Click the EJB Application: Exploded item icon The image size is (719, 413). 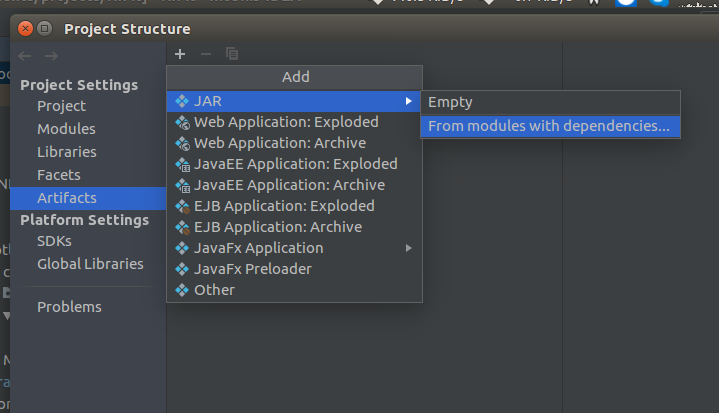pyautogui.click(x=182, y=206)
